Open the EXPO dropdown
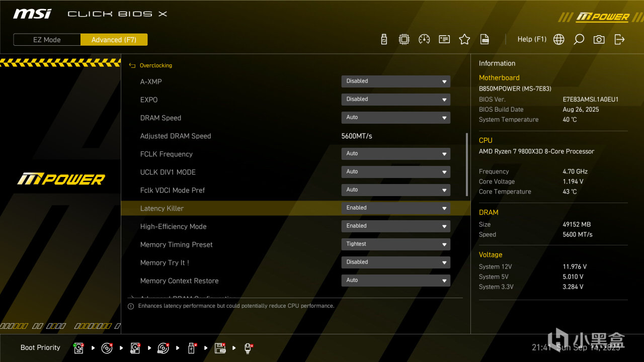The width and height of the screenshot is (644, 362). [x=396, y=100]
